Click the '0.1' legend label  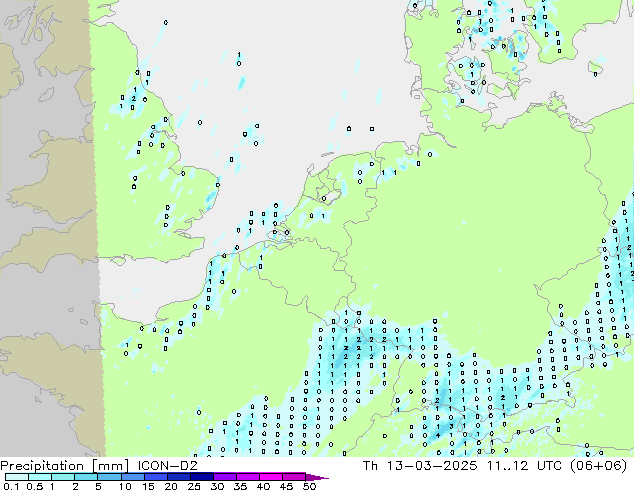pos(11,486)
